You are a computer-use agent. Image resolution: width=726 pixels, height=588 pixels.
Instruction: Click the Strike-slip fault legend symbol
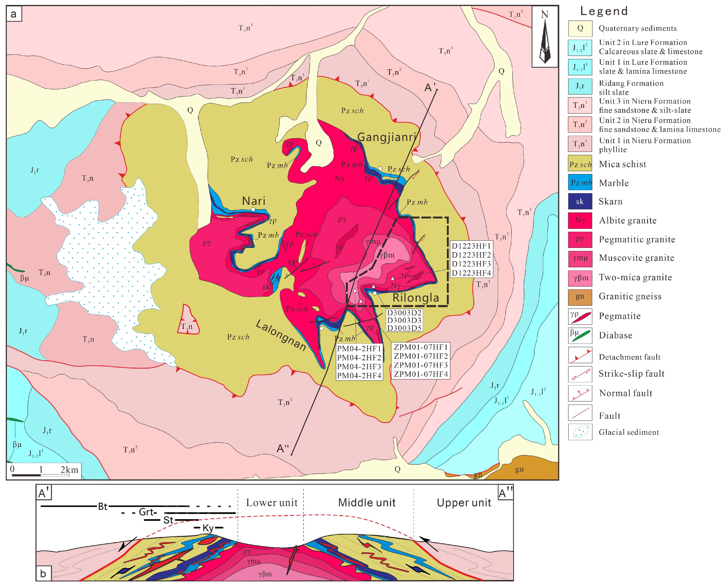coord(580,374)
